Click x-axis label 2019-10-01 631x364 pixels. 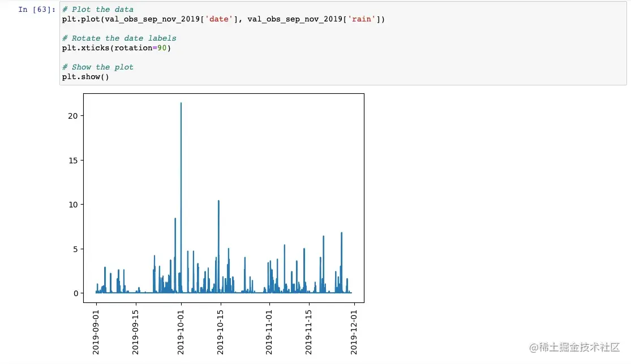click(181, 332)
